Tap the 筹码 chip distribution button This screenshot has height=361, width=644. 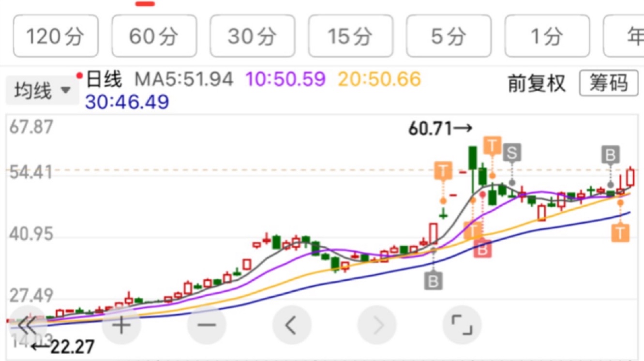click(608, 83)
